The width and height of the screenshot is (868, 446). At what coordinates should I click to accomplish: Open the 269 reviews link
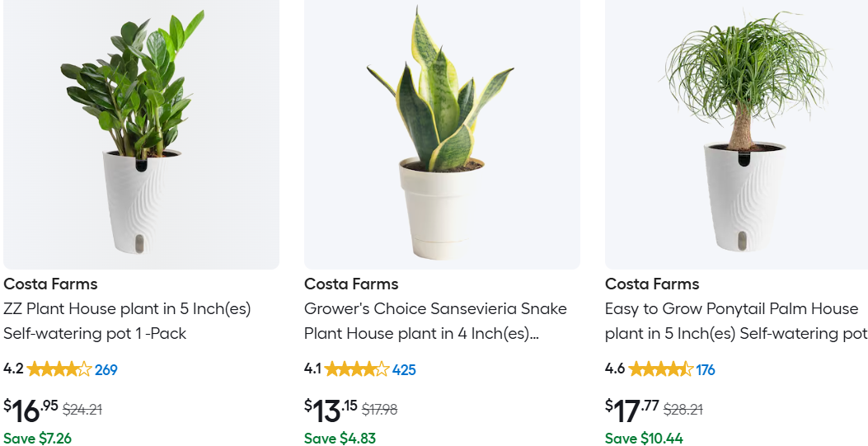pos(106,370)
